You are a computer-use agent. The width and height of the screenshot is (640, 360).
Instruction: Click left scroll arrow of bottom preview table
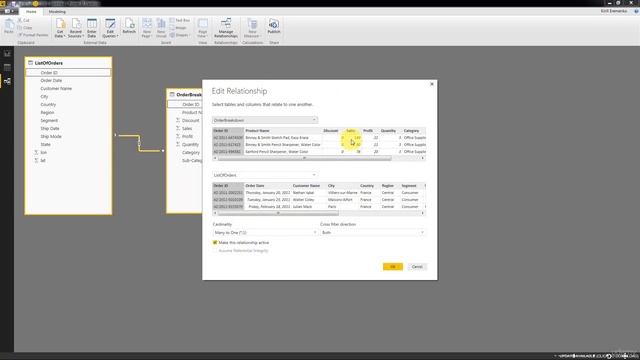tap(215, 213)
